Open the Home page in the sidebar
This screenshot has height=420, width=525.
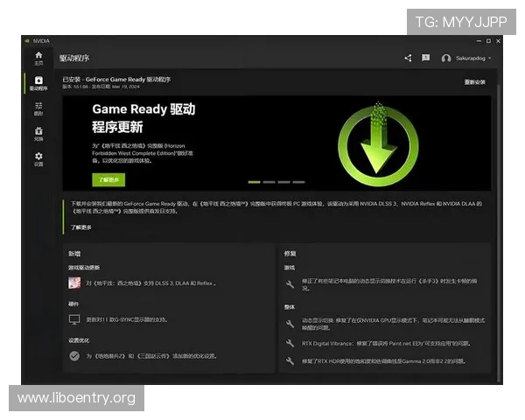[38, 59]
